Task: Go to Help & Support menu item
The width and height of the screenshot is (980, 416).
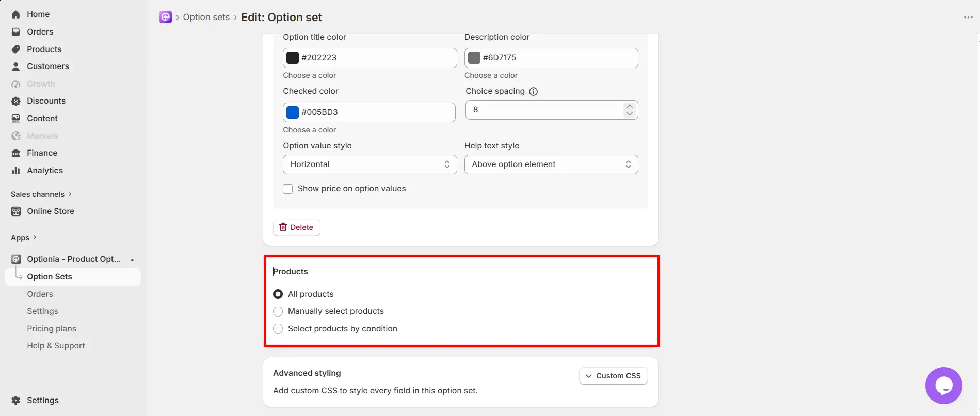Action: tap(56, 345)
